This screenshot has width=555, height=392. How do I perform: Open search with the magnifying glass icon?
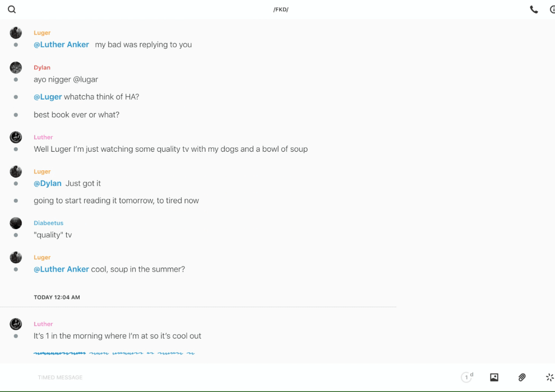click(12, 10)
